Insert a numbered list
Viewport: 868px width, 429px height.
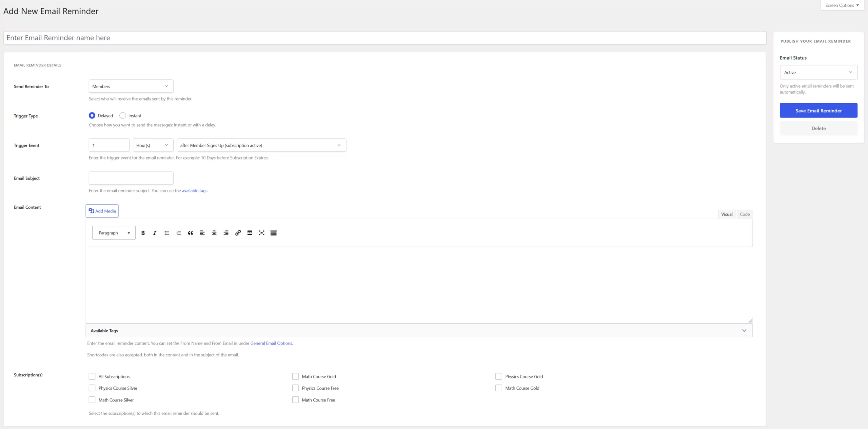tap(178, 233)
